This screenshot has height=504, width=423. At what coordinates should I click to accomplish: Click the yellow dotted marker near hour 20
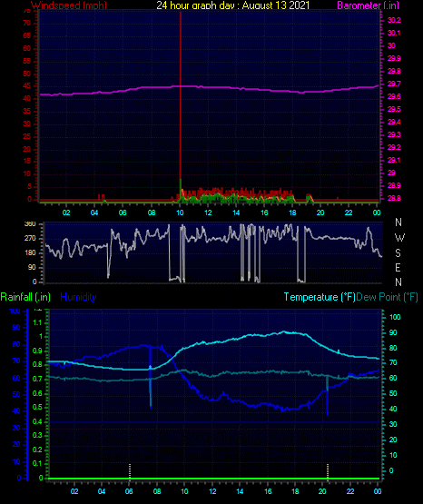point(328,472)
